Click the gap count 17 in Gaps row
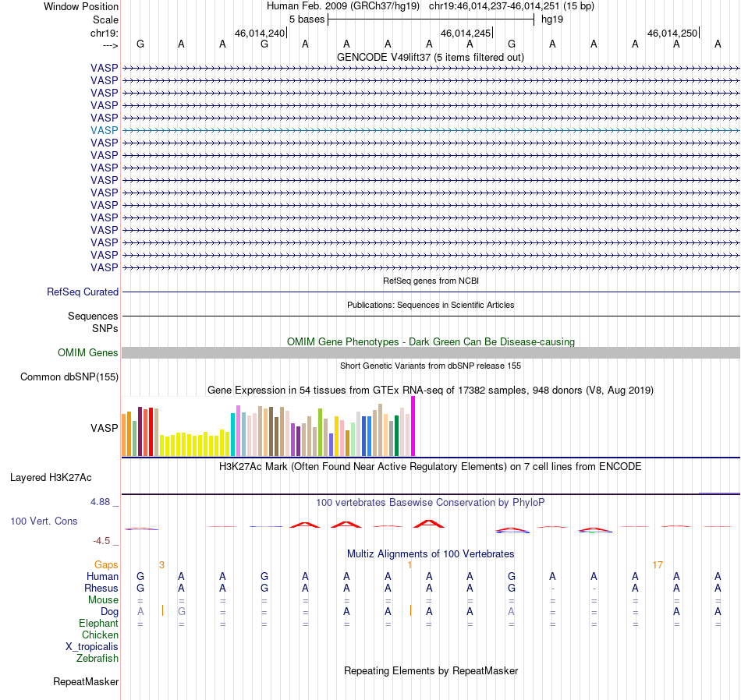The image size is (741, 700). [x=658, y=565]
